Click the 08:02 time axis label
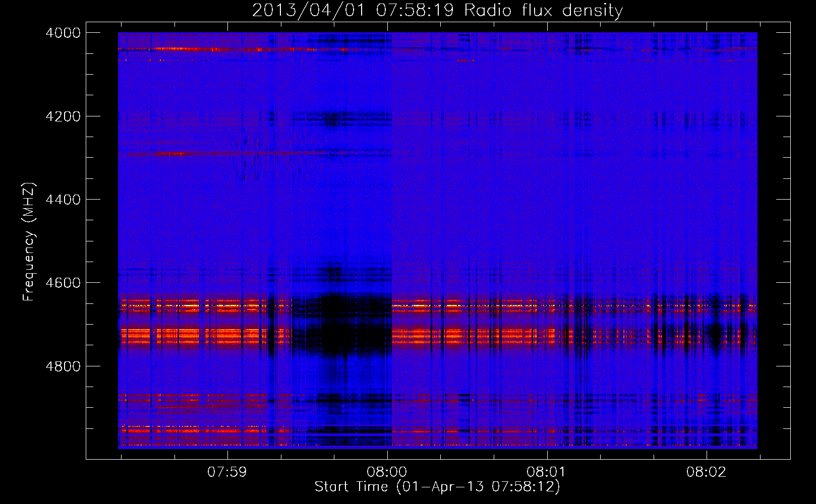Image resolution: width=816 pixels, height=504 pixels. pos(707,472)
